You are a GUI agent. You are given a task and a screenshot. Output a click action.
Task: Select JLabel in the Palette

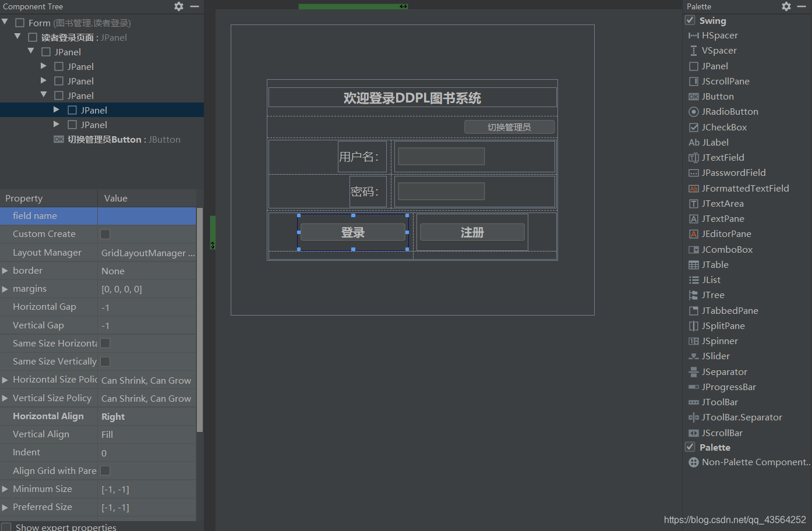[x=709, y=143]
